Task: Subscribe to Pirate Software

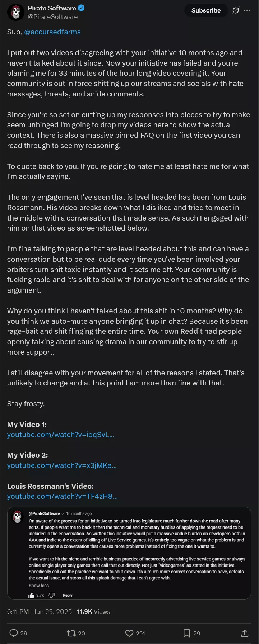Action: (206, 10)
